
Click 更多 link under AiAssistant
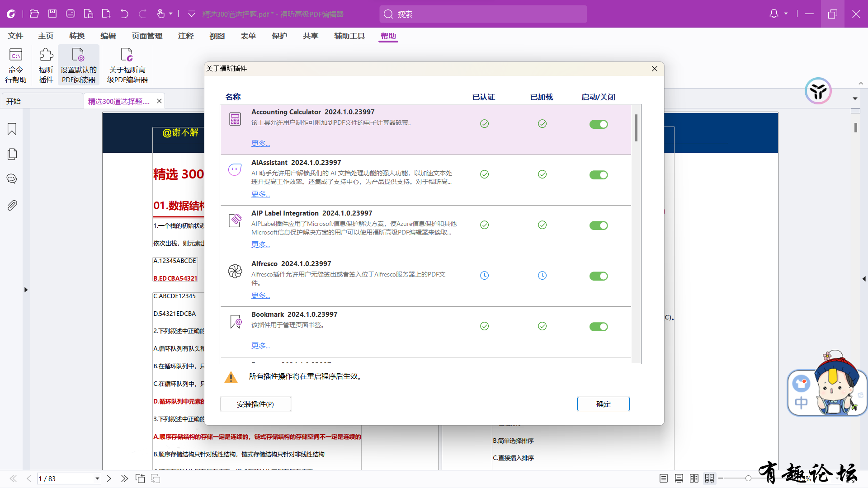pyautogui.click(x=260, y=194)
